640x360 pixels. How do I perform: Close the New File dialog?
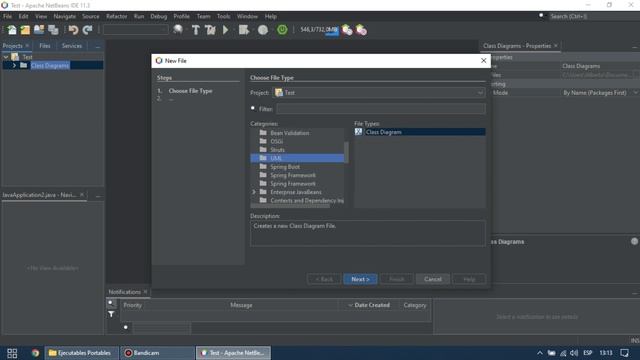[484, 60]
